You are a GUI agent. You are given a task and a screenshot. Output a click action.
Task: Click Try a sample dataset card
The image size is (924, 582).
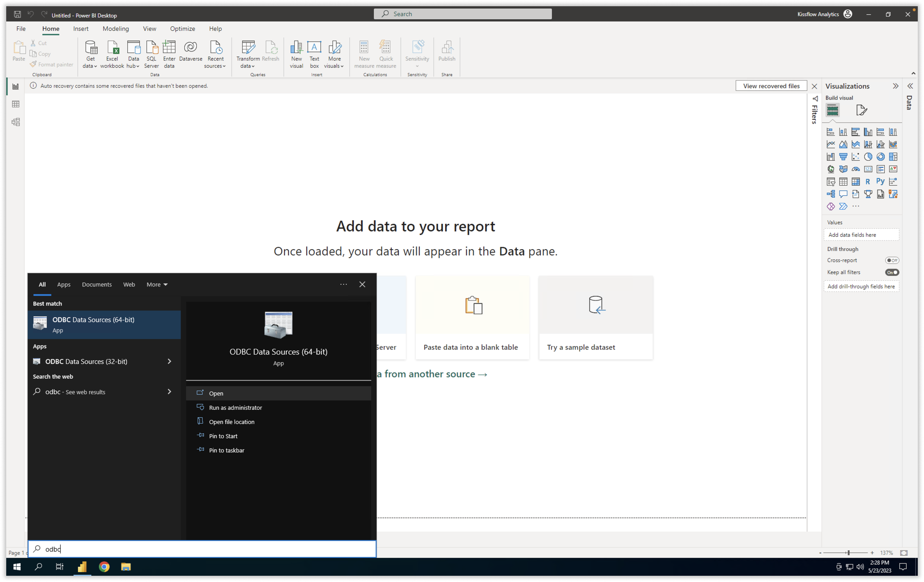596,318
